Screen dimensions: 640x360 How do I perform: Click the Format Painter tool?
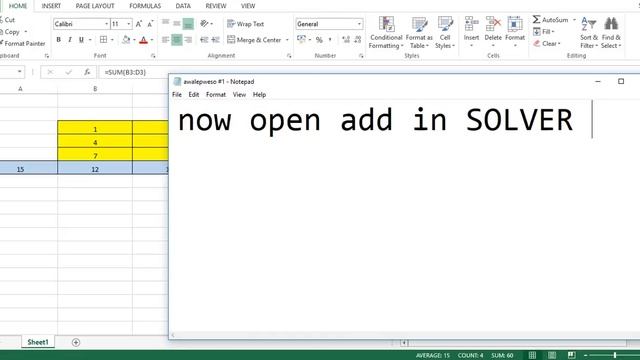[x=22, y=43]
